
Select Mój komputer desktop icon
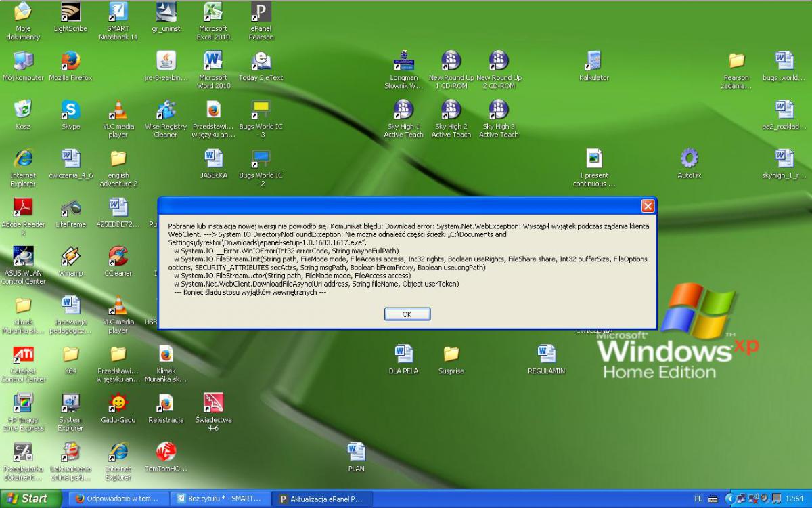(23, 66)
